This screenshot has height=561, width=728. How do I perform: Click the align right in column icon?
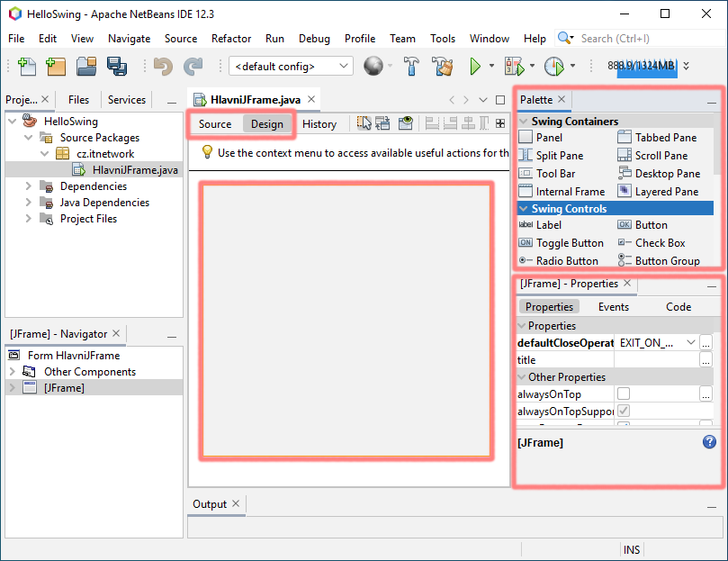(x=450, y=123)
